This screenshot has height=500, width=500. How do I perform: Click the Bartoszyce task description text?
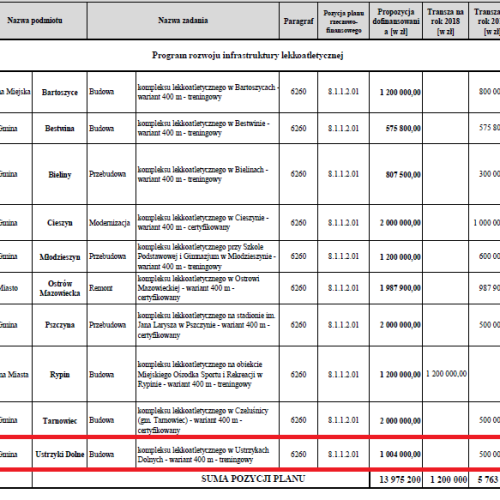208,92
